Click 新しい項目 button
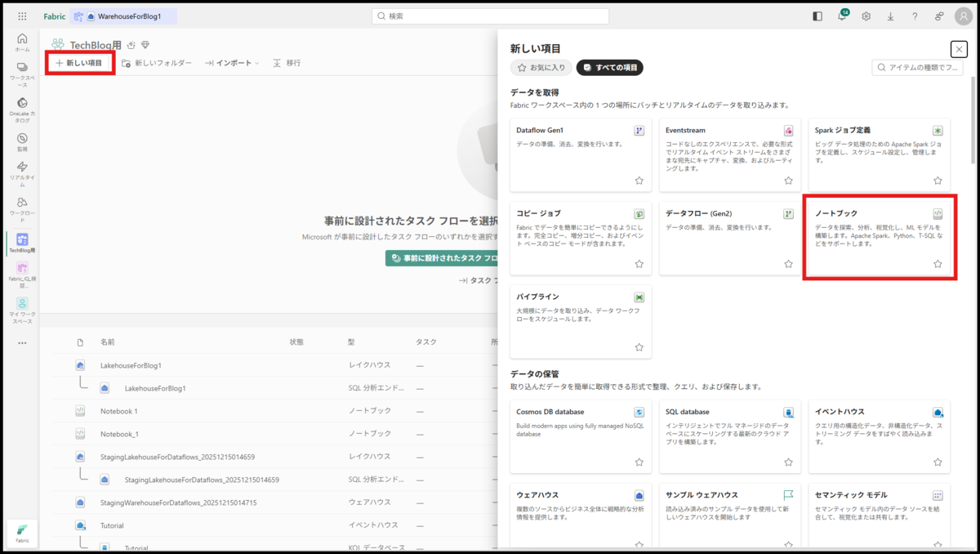Screen dimensions: 980x554 [x=79, y=63]
